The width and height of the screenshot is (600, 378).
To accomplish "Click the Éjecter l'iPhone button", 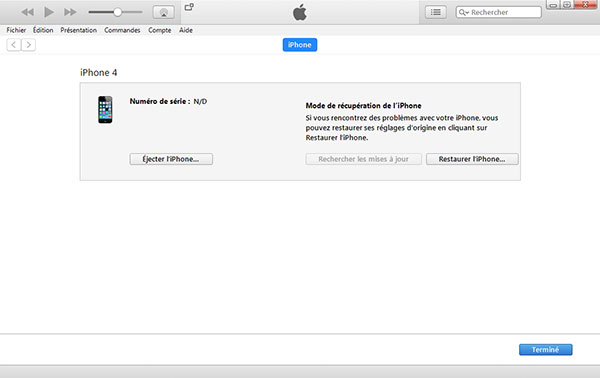I will pyautogui.click(x=171, y=159).
